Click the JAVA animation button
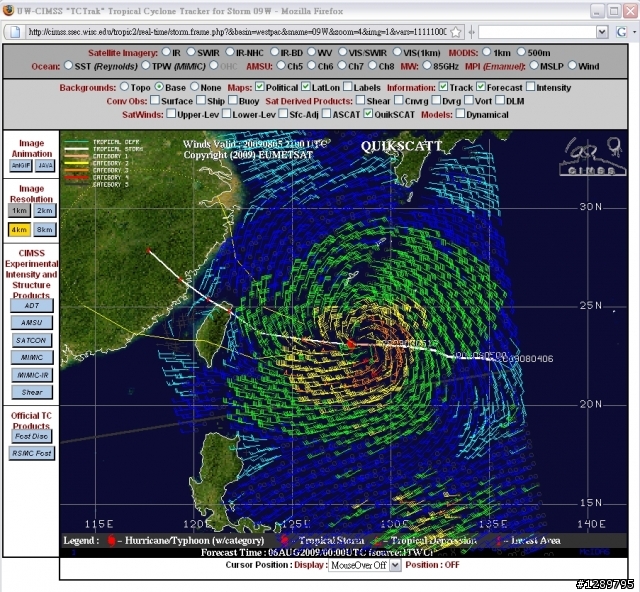This screenshot has width=640, height=592. click(45, 165)
